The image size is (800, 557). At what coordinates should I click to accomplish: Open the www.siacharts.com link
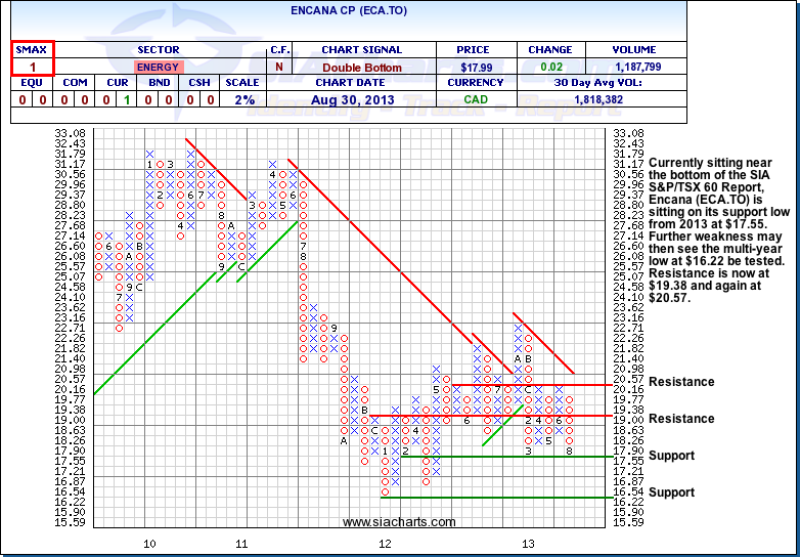point(398,522)
